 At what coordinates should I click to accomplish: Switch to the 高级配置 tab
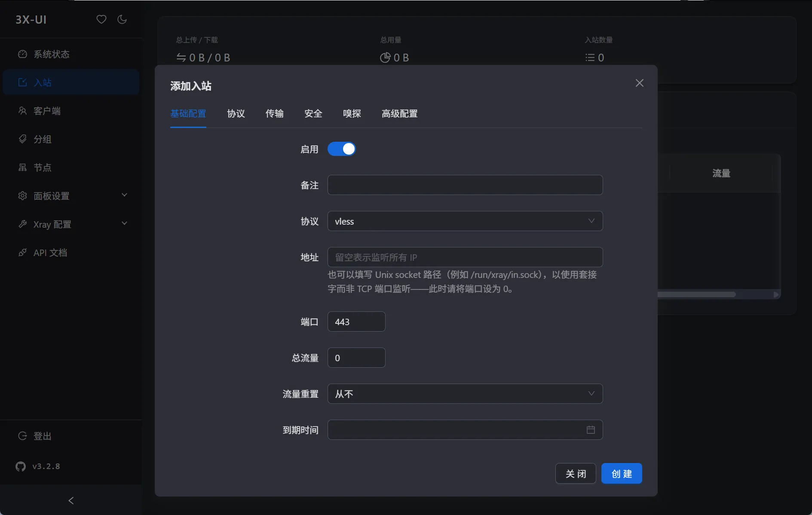(400, 113)
